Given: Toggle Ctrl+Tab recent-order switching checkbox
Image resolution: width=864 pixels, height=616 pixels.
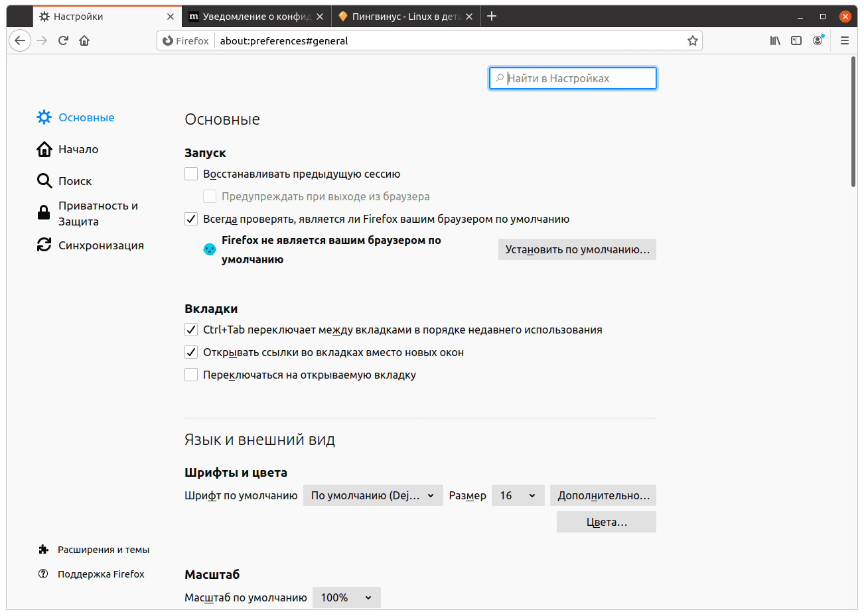Looking at the screenshot, I should [191, 330].
